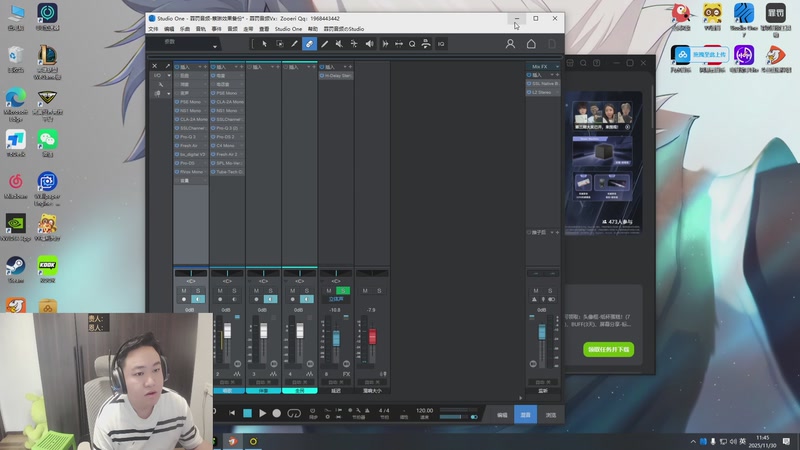Click the red fader on 混响大小 channel
Viewport: 800px width, 450px height.
coord(372,336)
